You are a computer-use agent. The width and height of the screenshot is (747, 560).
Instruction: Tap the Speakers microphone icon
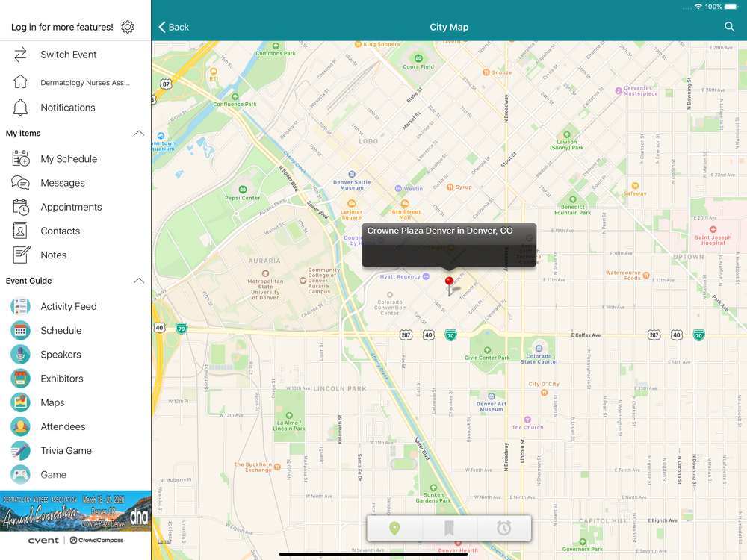20,354
